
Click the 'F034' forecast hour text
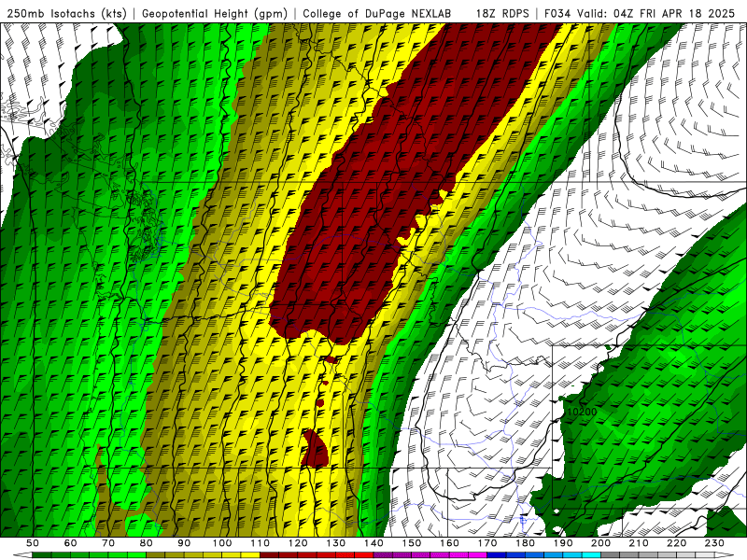coord(557,13)
